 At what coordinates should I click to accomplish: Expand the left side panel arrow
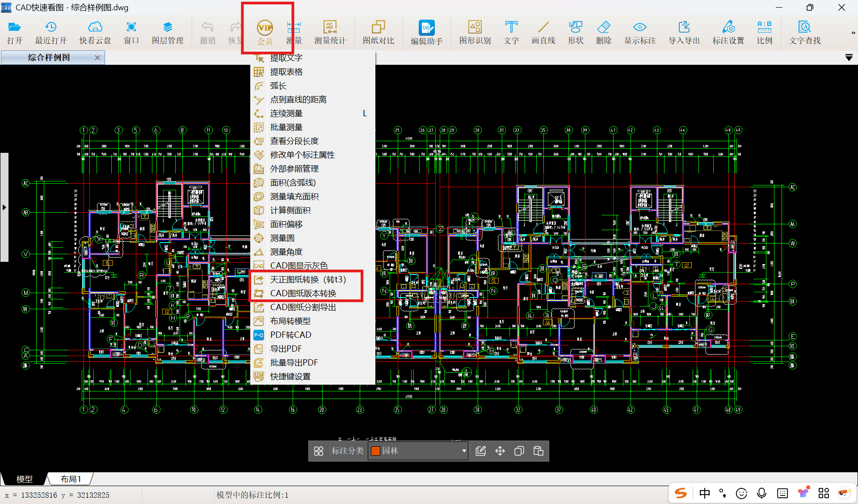click(x=4, y=207)
